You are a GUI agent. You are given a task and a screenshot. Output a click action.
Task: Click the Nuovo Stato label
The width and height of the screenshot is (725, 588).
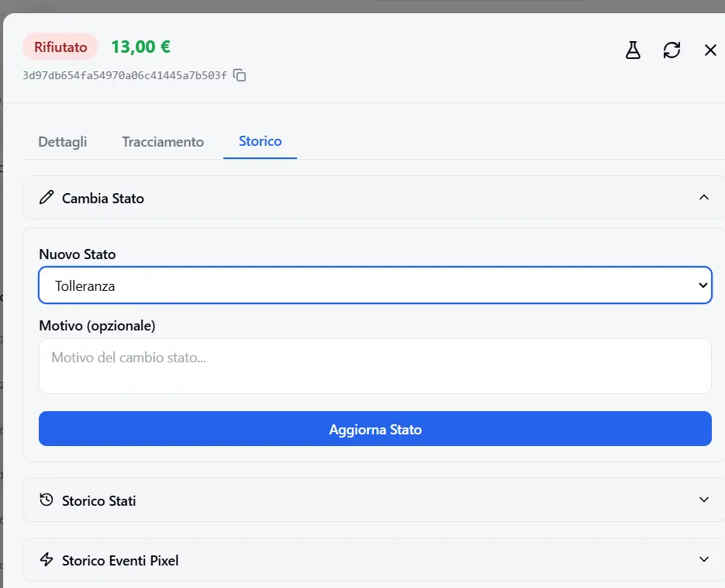coord(78,254)
